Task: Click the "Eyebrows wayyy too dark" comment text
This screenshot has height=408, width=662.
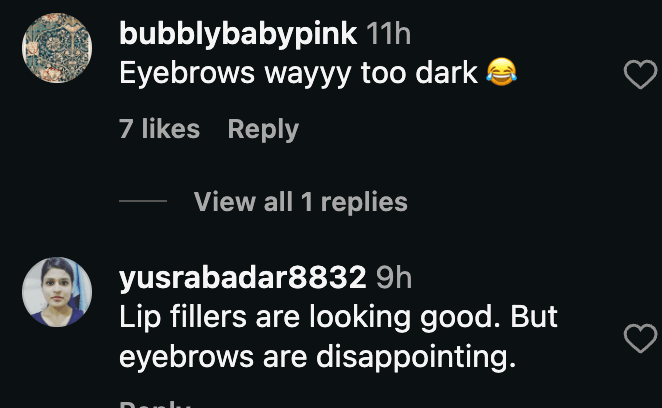Action: point(298,73)
